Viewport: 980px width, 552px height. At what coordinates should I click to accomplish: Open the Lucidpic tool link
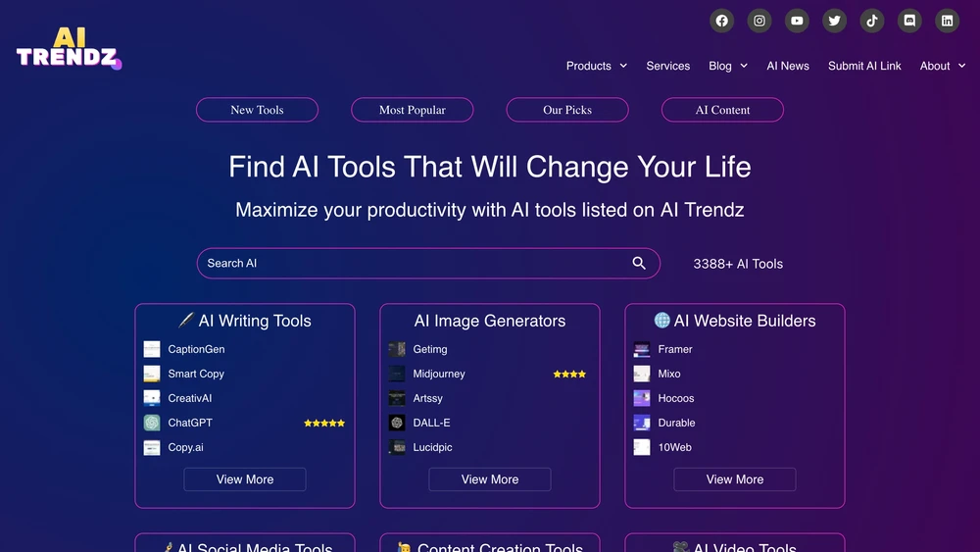pyautogui.click(x=432, y=447)
